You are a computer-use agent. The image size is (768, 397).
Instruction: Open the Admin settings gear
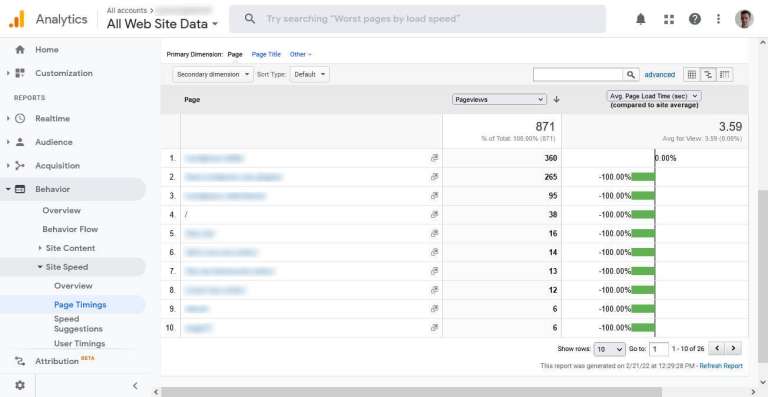(20, 385)
